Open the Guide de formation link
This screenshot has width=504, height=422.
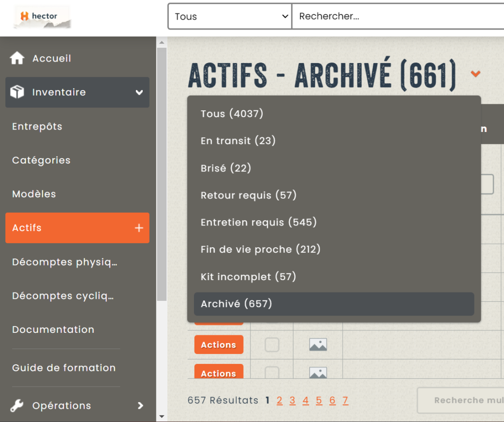click(x=64, y=368)
